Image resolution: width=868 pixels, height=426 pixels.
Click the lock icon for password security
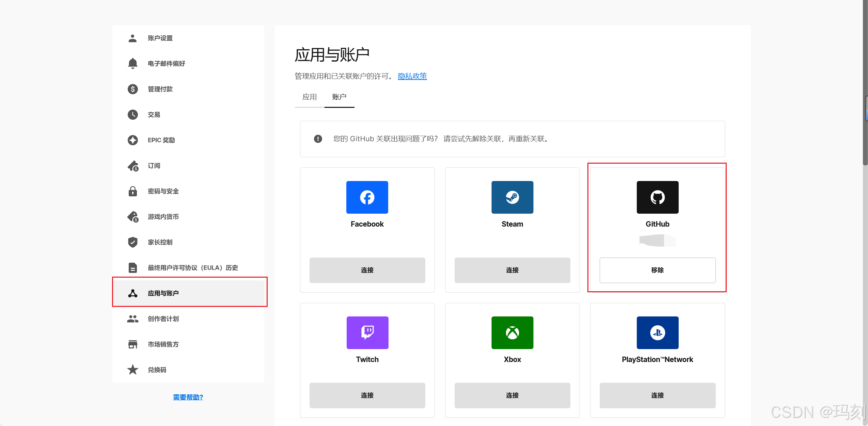[x=132, y=191]
